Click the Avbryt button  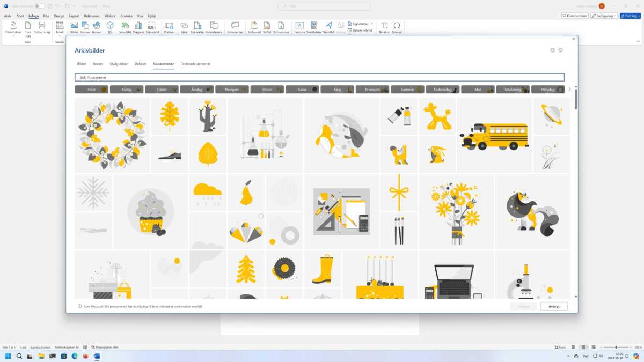pos(553,306)
